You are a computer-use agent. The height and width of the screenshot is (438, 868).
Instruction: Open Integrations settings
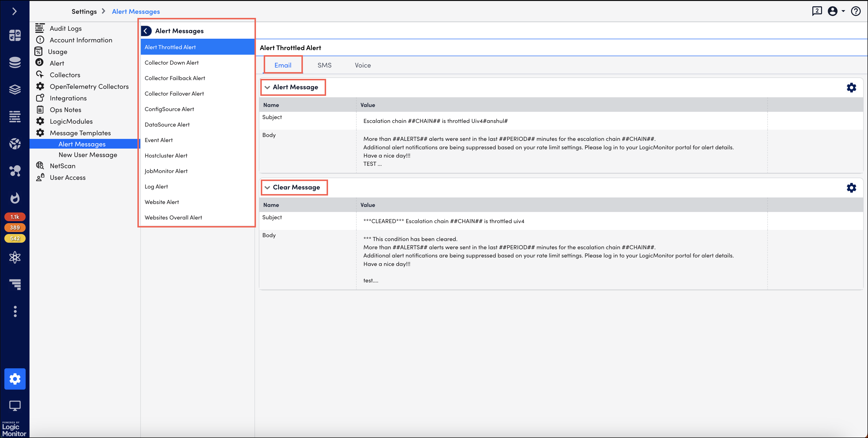pyautogui.click(x=68, y=98)
